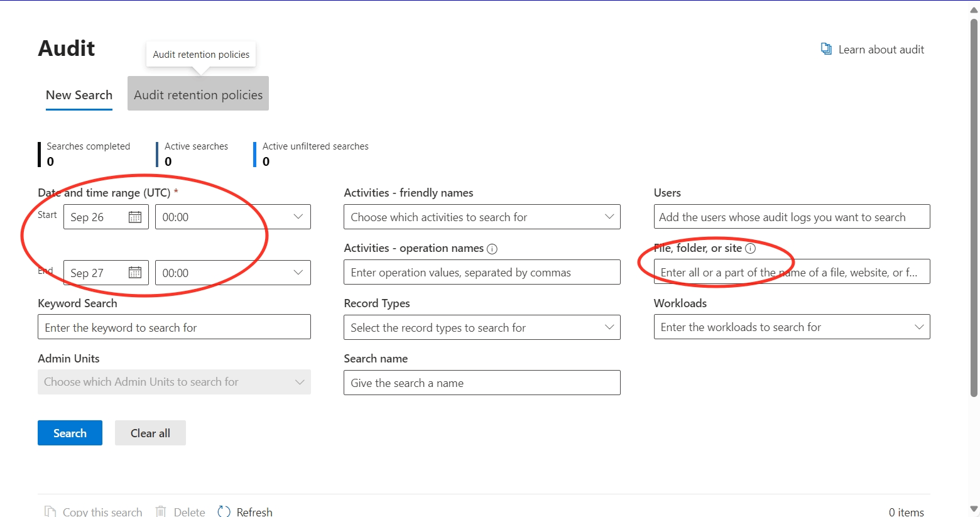Click the 0 items count text
Viewport: 980px width, 517px height.
pyautogui.click(x=906, y=512)
